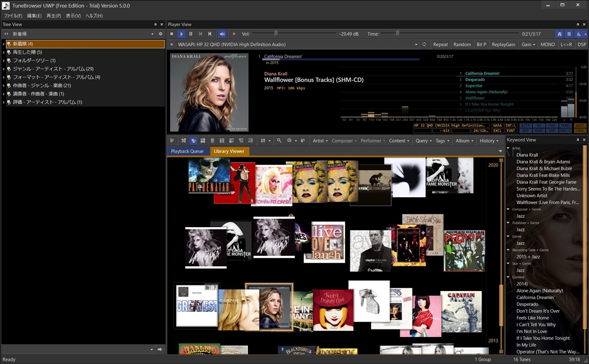Mute the audio with speaker button

(x=222, y=34)
